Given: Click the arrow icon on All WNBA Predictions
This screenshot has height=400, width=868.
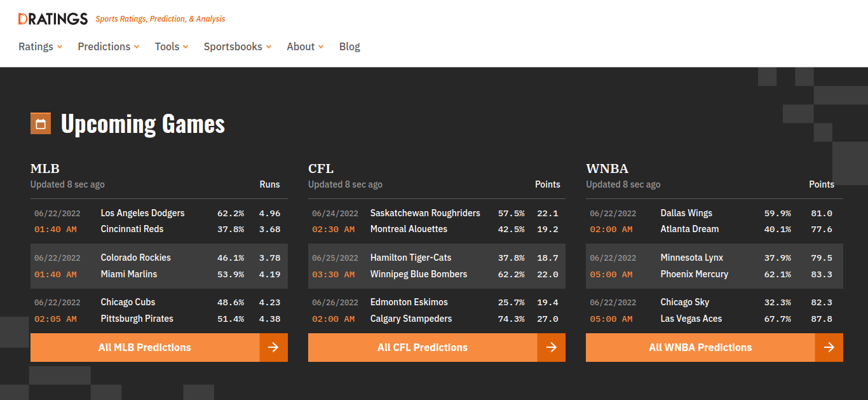Looking at the screenshot, I should pyautogui.click(x=829, y=347).
